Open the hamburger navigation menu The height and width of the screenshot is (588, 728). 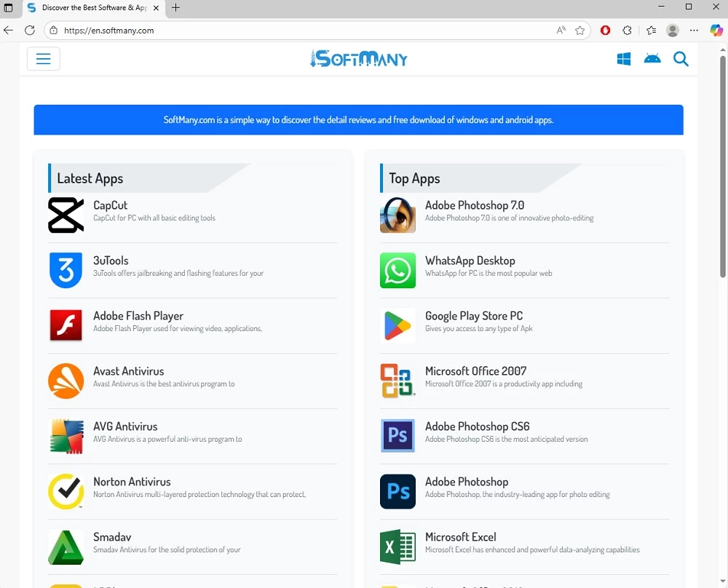43,59
